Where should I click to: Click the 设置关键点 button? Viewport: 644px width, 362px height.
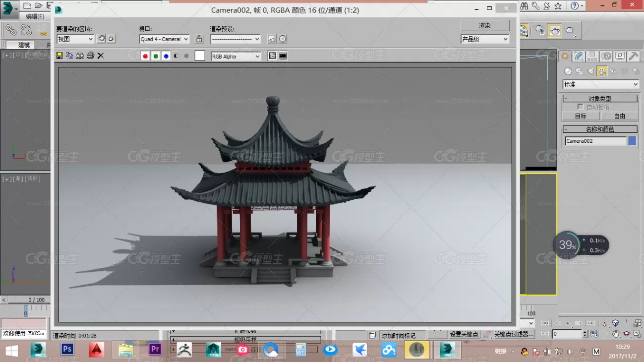464,334
